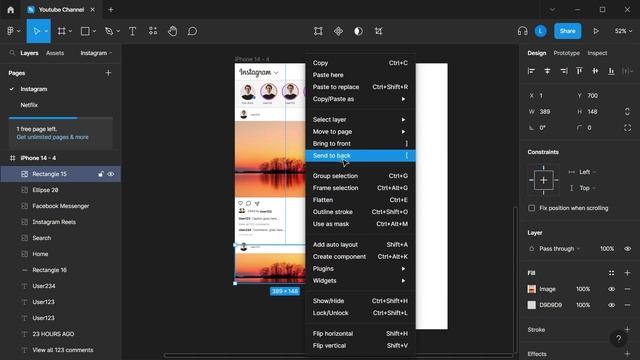Toggle lock on Rectangle 15 layer
The width and height of the screenshot is (640, 360).
coord(101,174)
